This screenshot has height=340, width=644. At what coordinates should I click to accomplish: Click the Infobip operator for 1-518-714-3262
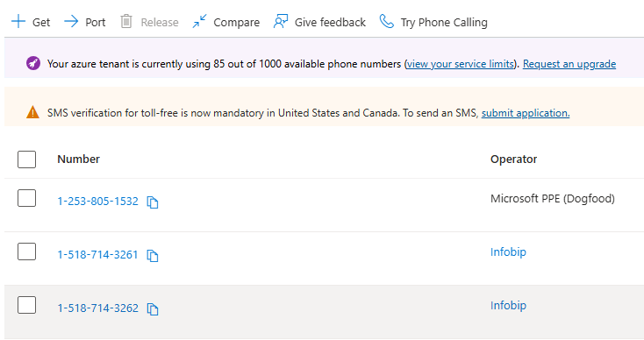tap(508, 305)
